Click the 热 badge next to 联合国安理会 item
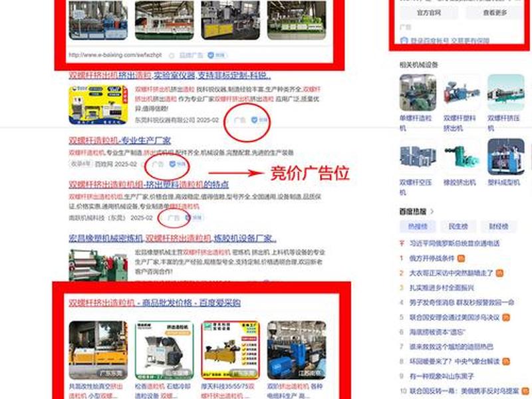The image size is (532, 399). pos(506,318)
